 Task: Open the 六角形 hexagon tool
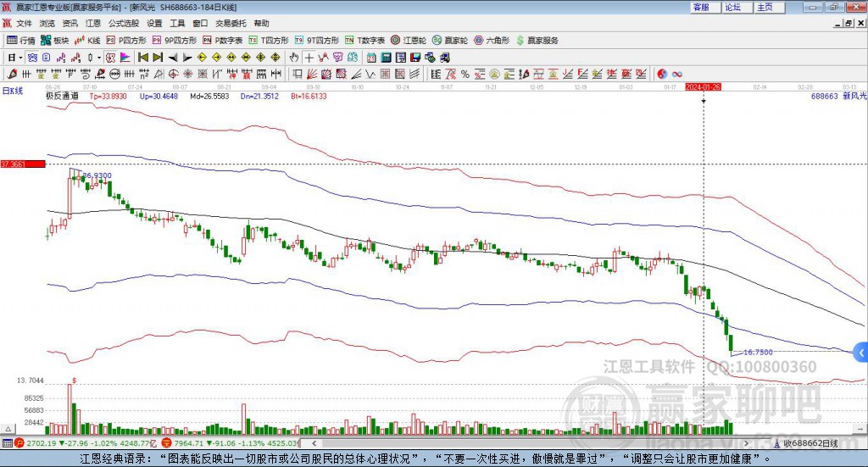click(492, 41)
